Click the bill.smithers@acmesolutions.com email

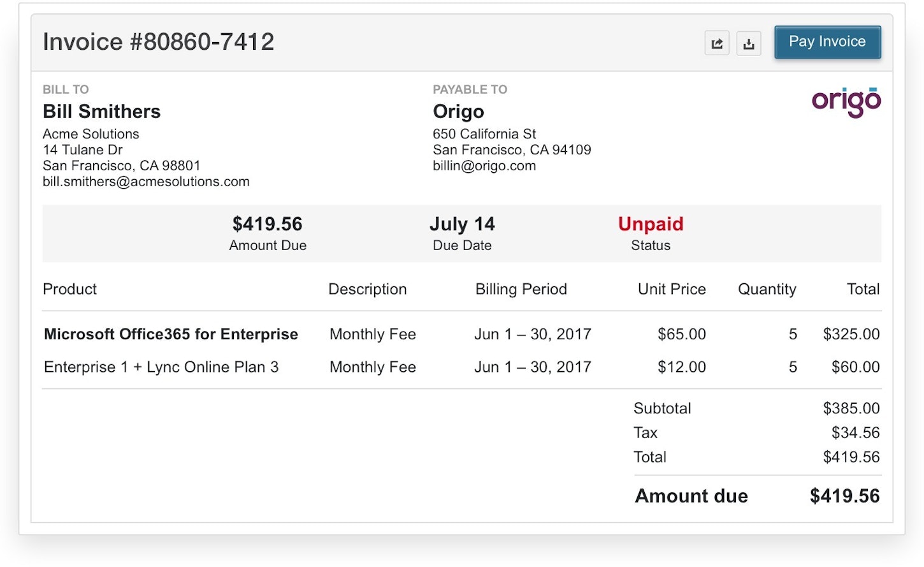tap(146, 182)
